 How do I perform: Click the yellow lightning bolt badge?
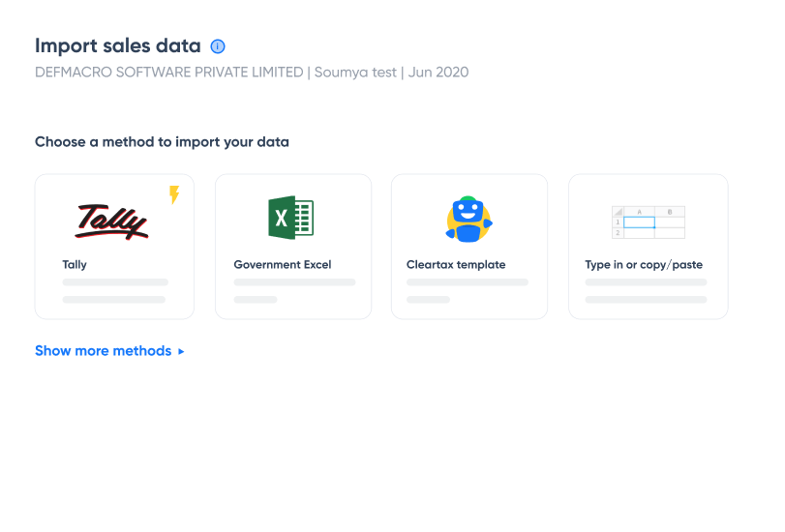(x=174, y=194)
